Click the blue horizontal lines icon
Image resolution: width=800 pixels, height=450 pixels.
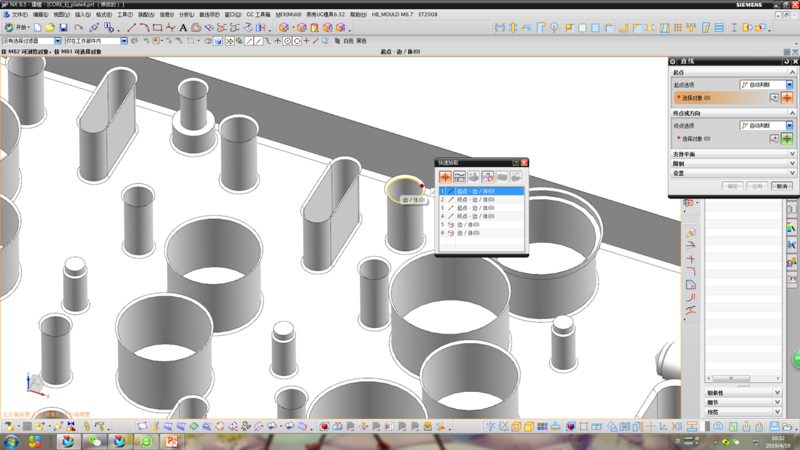click(x=719, y=28)
